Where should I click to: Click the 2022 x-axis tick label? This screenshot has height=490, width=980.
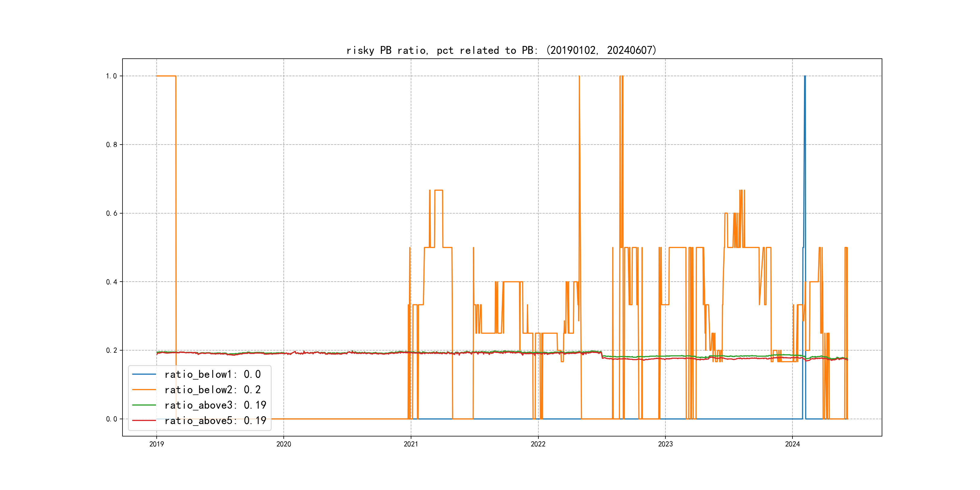coord(538,444)
